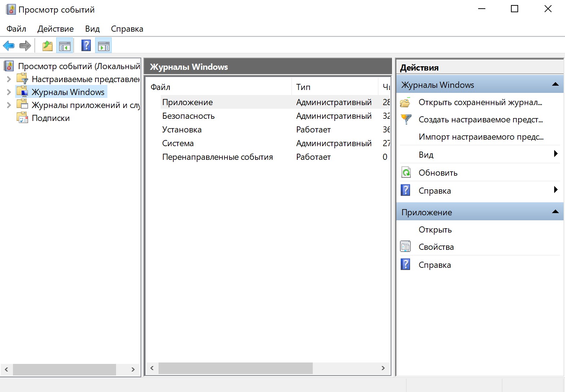Click Открыть сохраненный журнал action
The width and height of the screenshot is (565, 392).
tap(480, 102)
